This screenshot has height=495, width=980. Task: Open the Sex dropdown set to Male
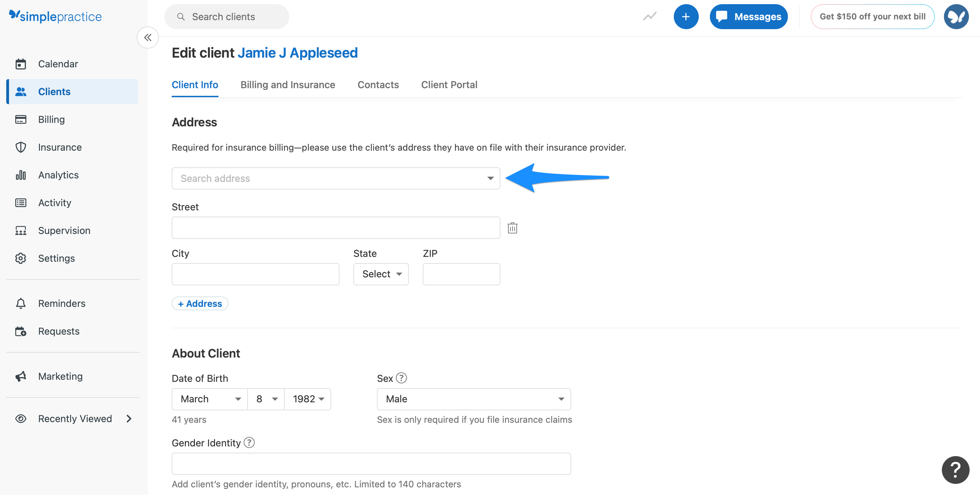click(473, 398)
